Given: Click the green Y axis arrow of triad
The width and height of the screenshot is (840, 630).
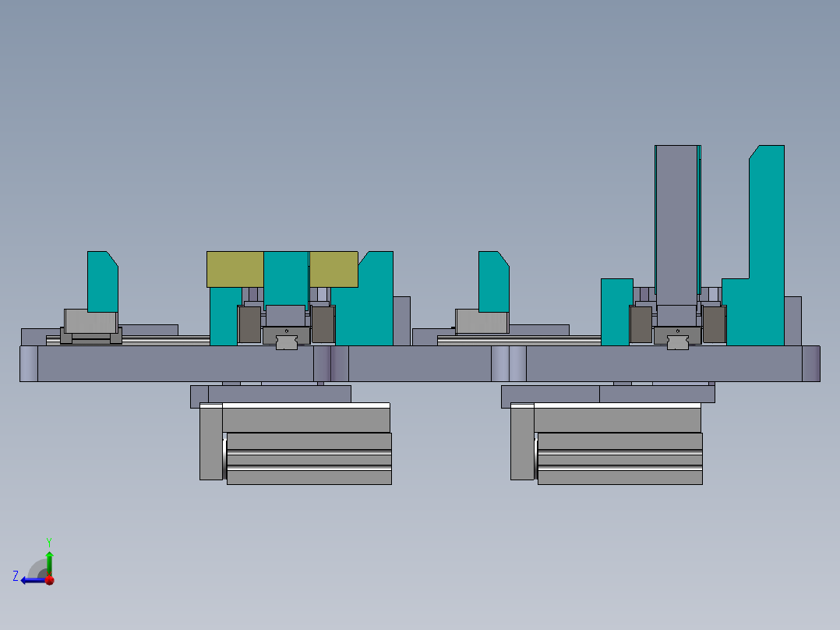Looking at the screenshot, I should tap(49, 562).
